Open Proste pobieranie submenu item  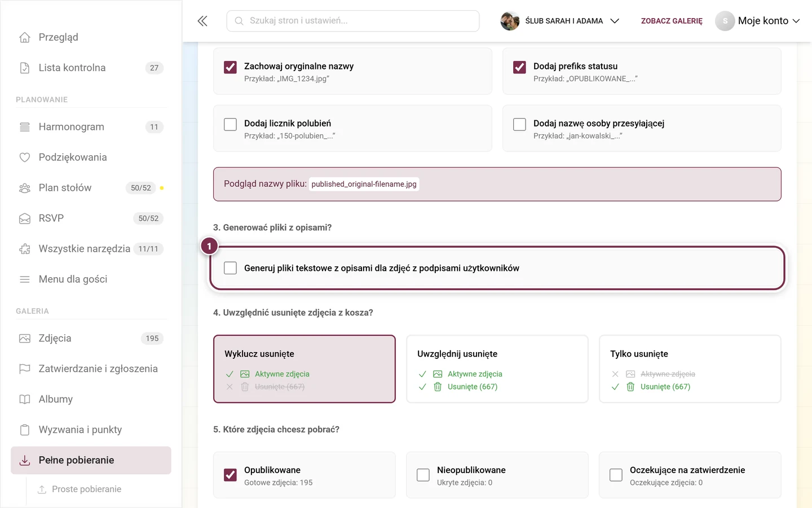(86, 489)
